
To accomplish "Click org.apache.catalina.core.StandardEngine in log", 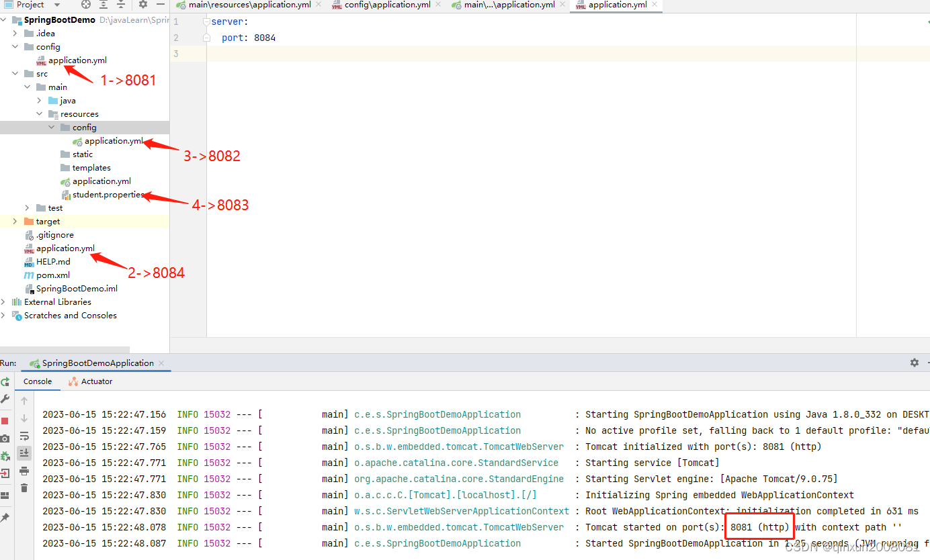I will [459, 479].
